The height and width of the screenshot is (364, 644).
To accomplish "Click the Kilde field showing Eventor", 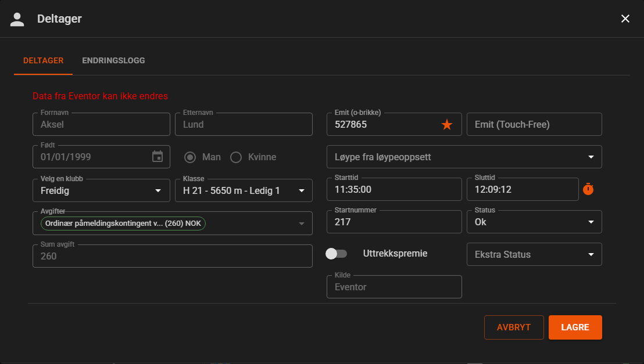I will click(394, 287).
